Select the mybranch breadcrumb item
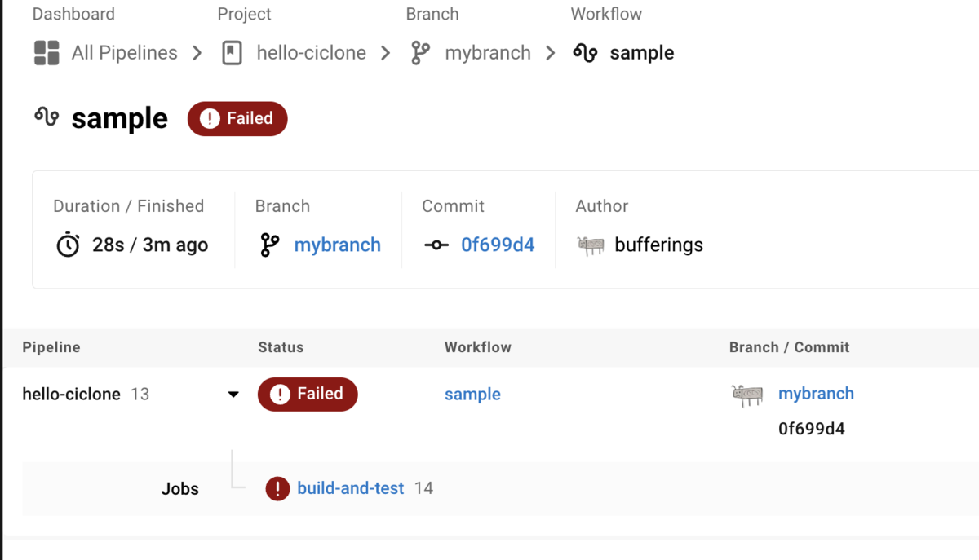This screenshot has height=560, width=979. tap(487, 53)
